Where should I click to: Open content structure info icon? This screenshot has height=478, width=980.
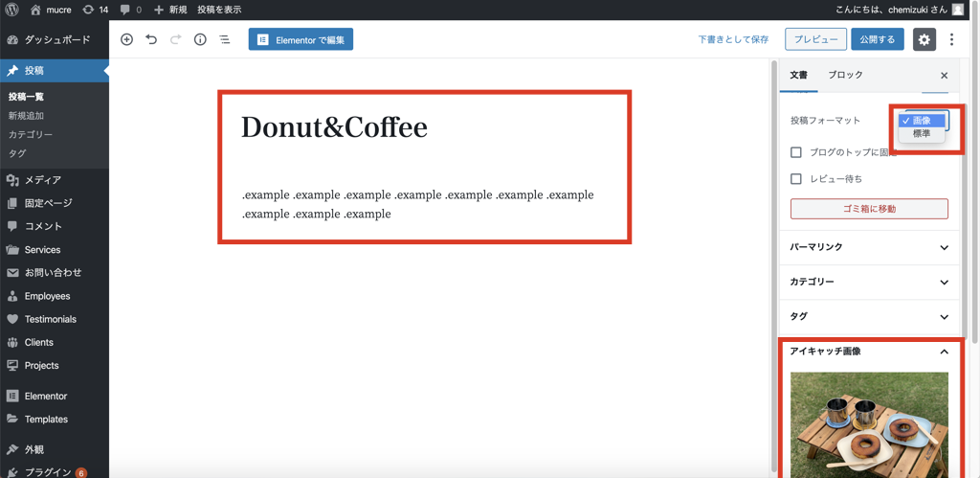(x=200, y=39)
